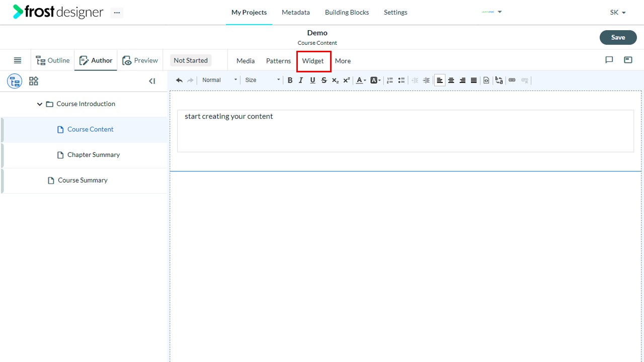Open the More menu
Viewport: 644px width, 362px height.
(x=343, y=61)
